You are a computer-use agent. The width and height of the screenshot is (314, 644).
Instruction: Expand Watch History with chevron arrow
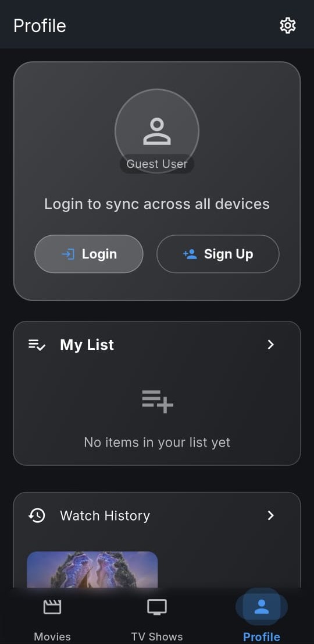click(x=270, y=515)
